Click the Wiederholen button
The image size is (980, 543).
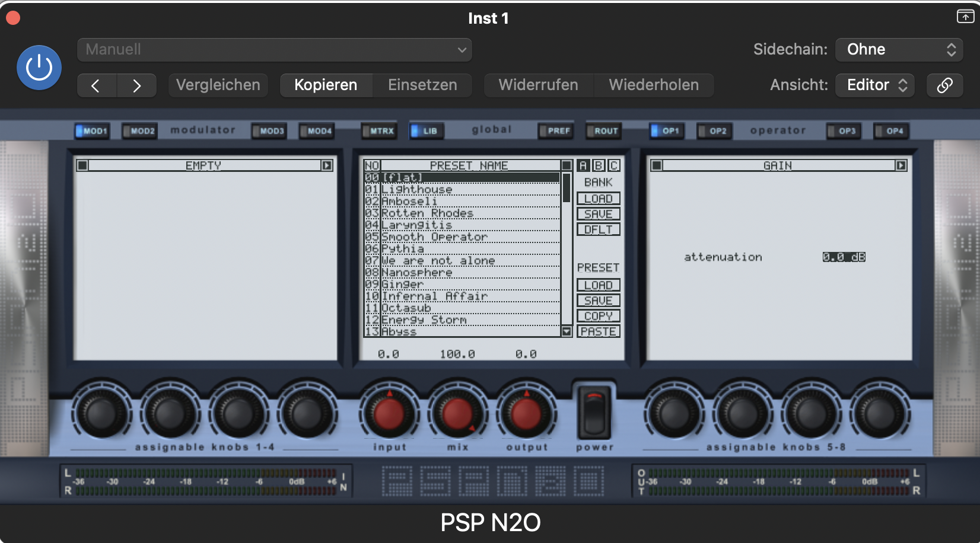[654, 85]
